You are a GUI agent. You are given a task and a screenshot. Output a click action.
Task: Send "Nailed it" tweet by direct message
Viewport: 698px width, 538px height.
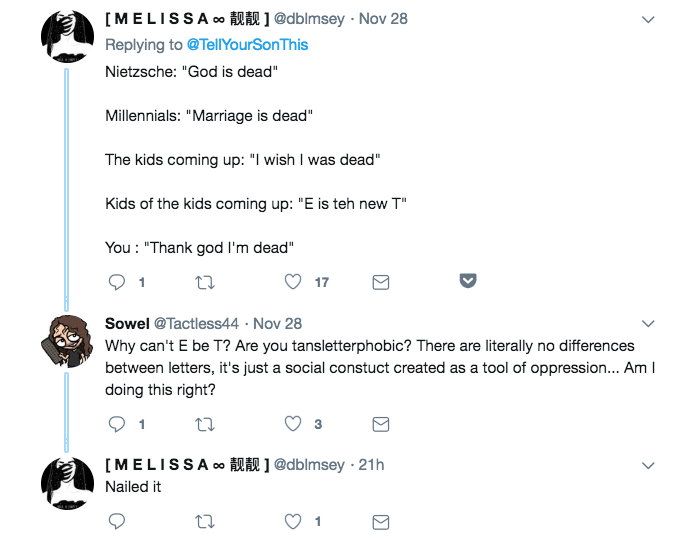[x=380, y=521]
